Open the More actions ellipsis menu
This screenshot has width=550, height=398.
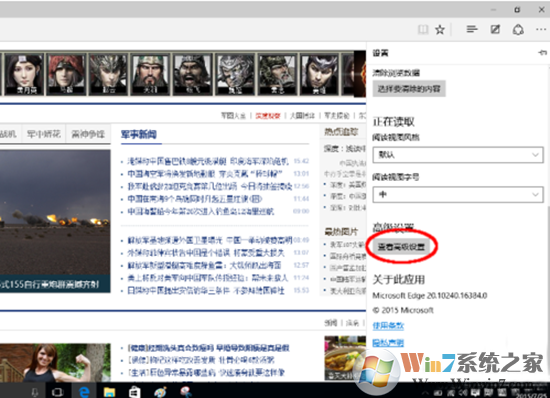point(541,29)
